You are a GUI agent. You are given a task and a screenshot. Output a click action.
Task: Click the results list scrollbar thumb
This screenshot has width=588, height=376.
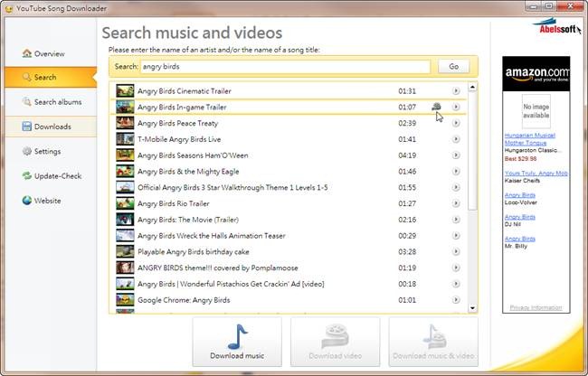(x=472, y=151)
